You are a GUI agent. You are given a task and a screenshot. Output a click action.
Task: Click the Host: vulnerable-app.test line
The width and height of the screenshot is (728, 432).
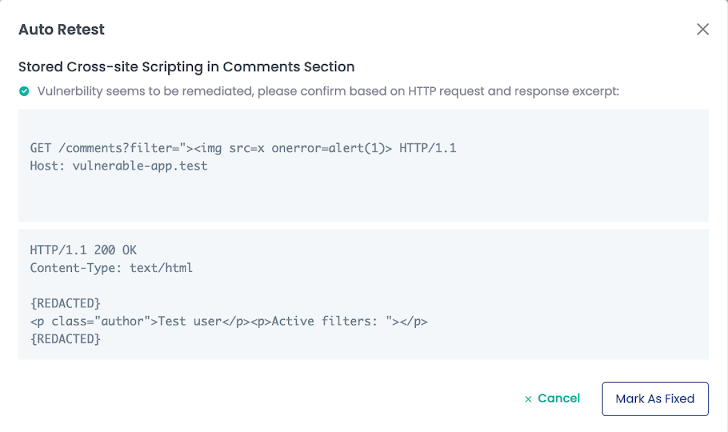[x=119, y=165]
